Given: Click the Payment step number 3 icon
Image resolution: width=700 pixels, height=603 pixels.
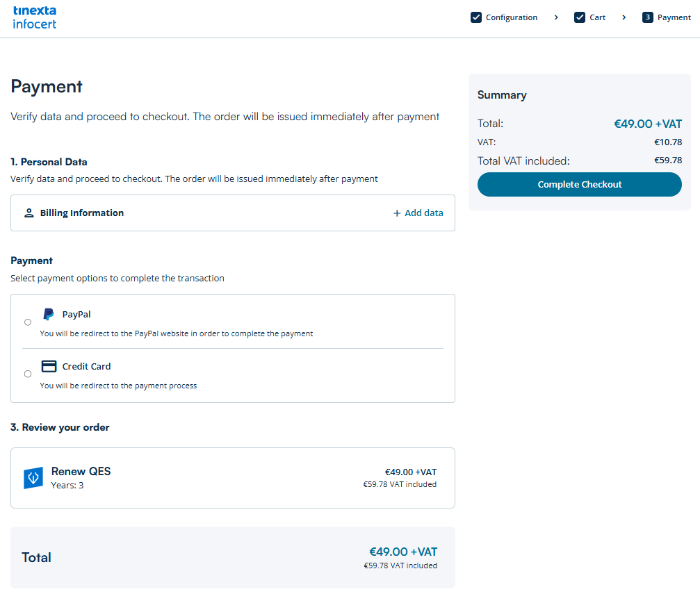Looking at the screenshot, I should point(648,17).
